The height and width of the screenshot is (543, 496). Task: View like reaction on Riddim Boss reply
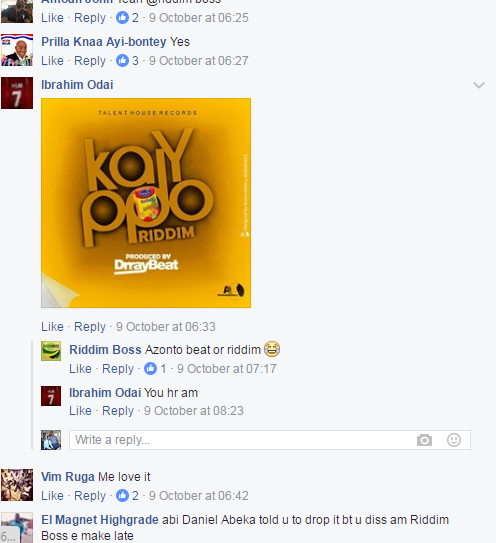(x=155, y=368)
